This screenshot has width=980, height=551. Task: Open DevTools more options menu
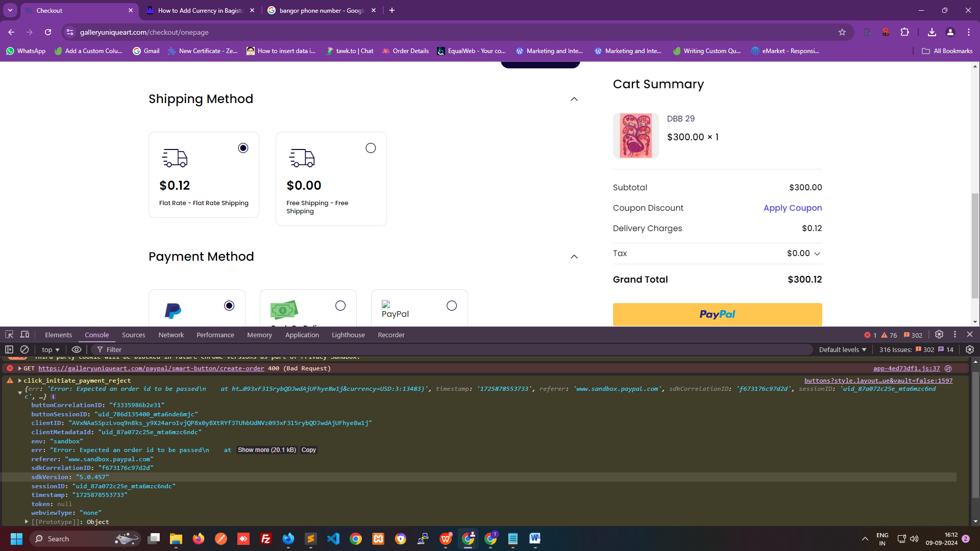click(955, 335)
